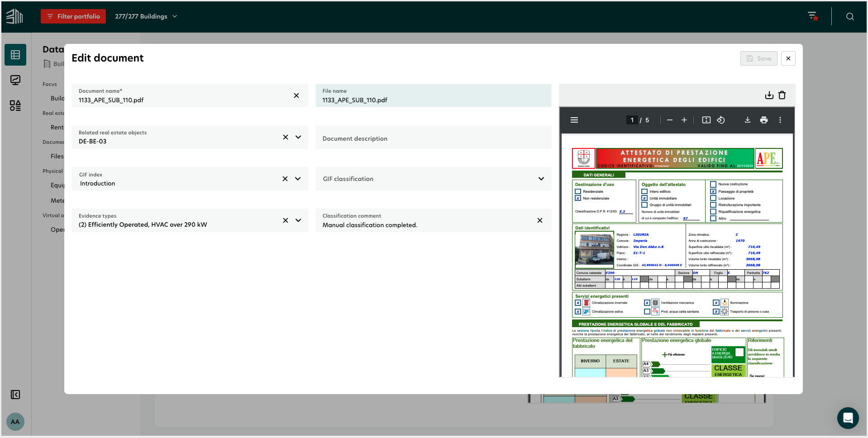Download the document via panel icon

pos(769,95)
